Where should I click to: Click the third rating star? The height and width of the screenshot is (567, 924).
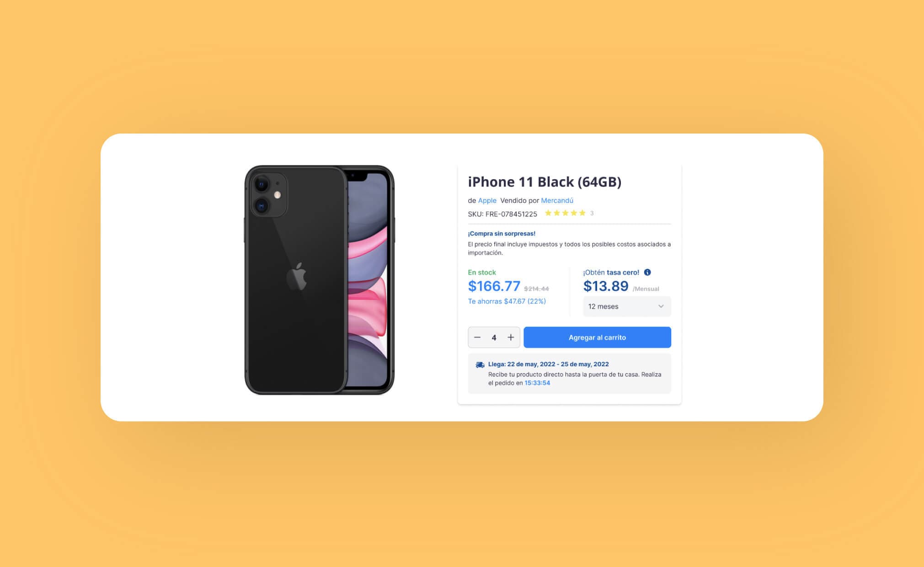(x=565, y=213)
